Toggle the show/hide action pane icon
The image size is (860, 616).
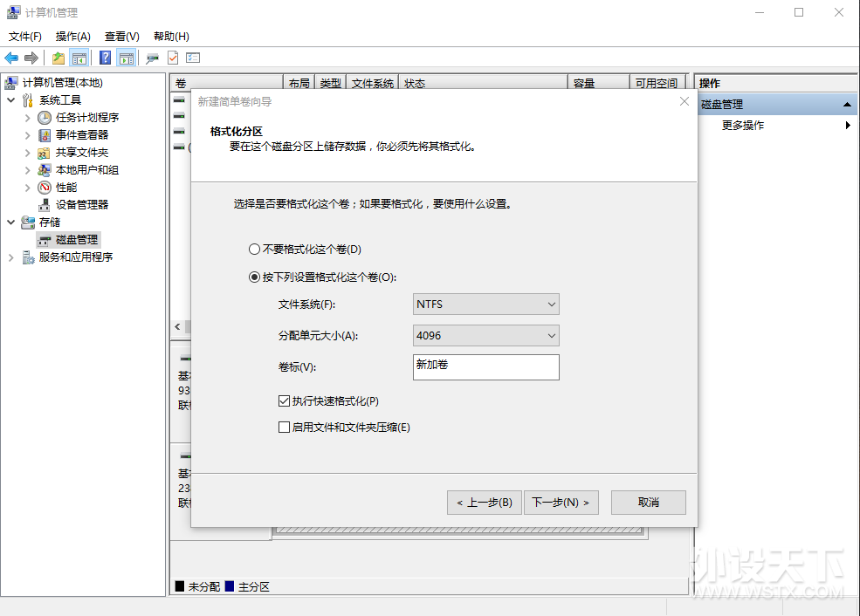[126, 58]
